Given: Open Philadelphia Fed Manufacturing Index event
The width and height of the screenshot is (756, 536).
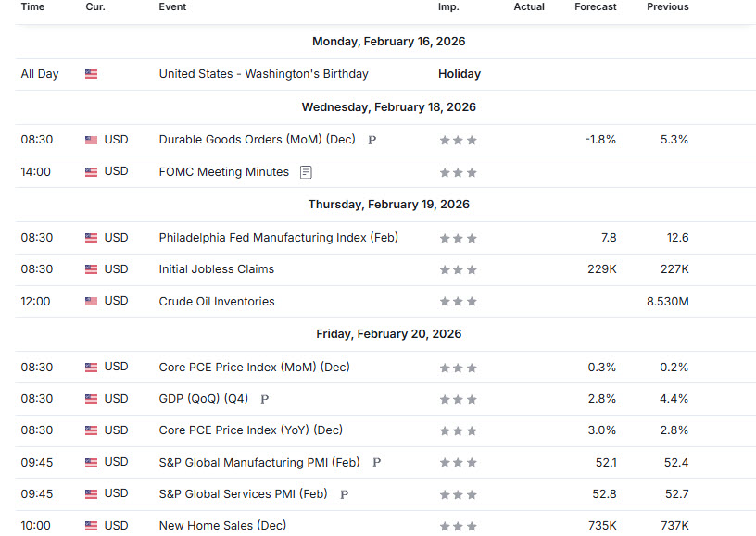Looking at the screenshot, I should [278, 238].
